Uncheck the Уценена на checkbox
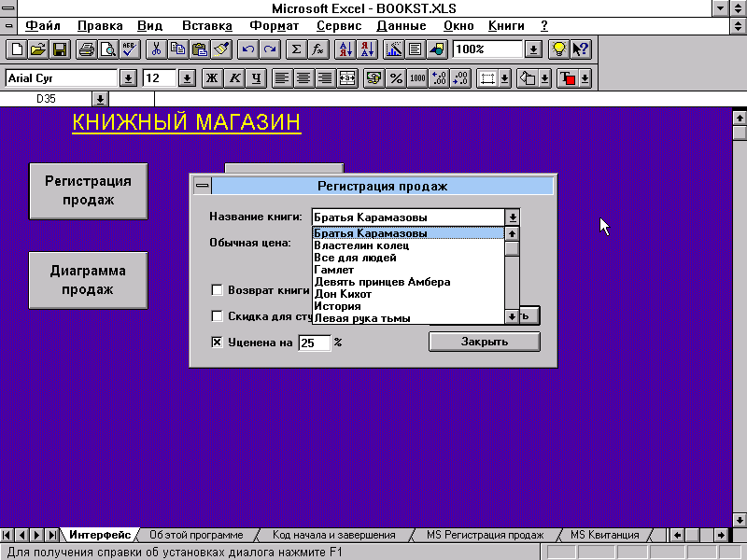The height and width of the screenshot is (560, 747). (218, 343)
